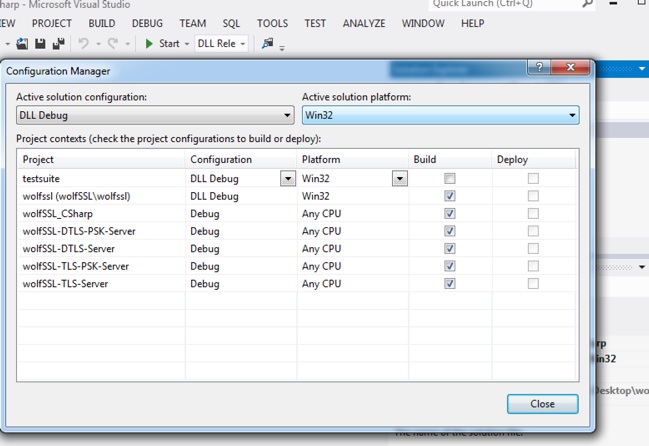Viewport: 649px width, 446px height.
Task: Click the green Start debugging arrow
Action: click(149, 43)
